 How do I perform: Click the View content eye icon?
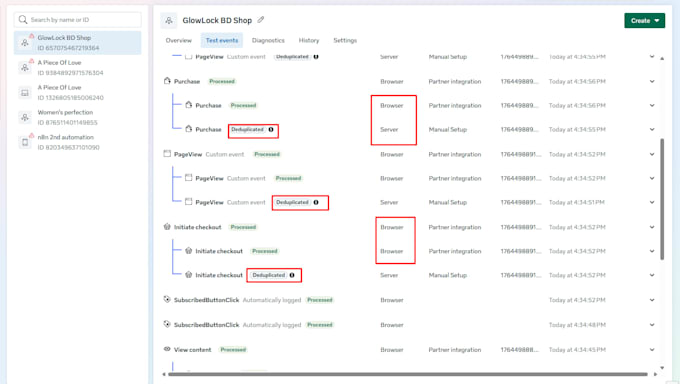[x=167, y=349]
